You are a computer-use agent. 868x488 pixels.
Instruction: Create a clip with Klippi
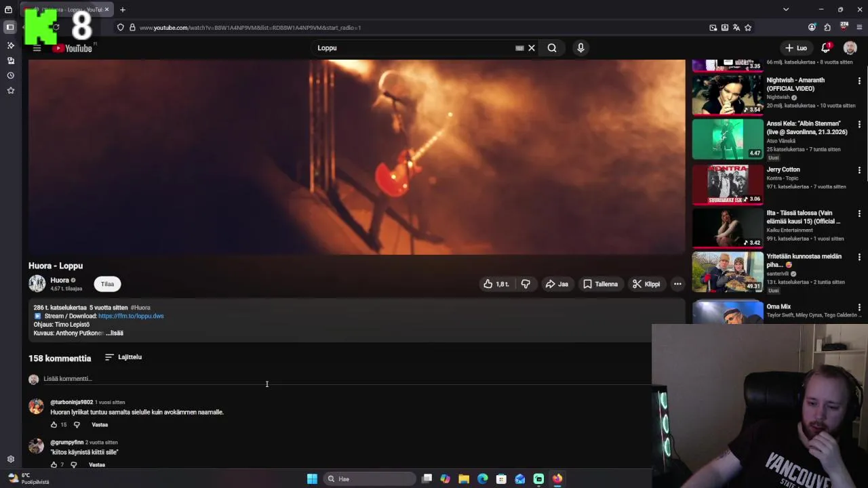pyautogui.click(x=646, y=284)
